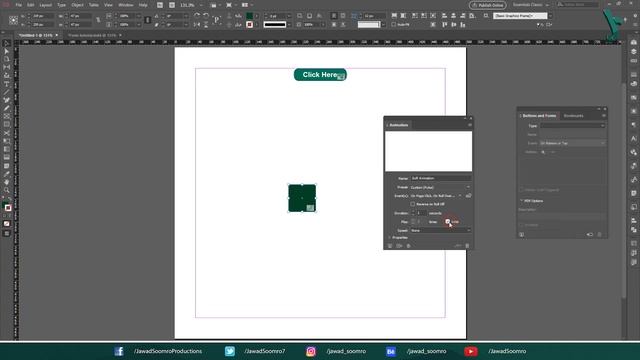Rotate selection 90 degrees clockwise
Image resolution: width=640 pixels, height=360 pixels.
tap(197, 16)
